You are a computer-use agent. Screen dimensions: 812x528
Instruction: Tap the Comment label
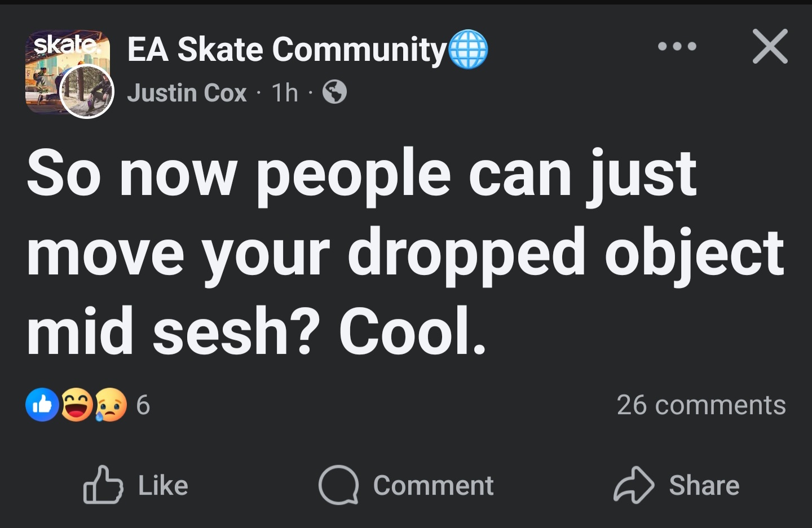click(433, 486)
